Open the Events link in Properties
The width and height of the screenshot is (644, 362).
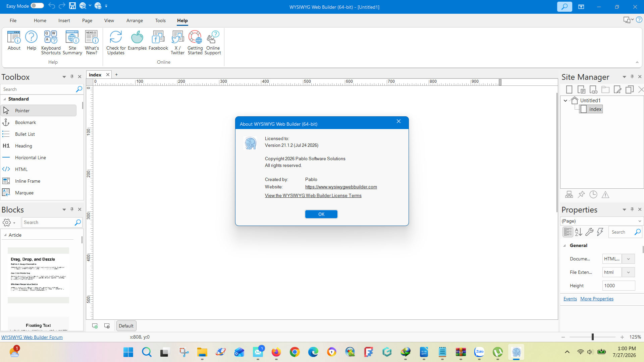(570, 299)
